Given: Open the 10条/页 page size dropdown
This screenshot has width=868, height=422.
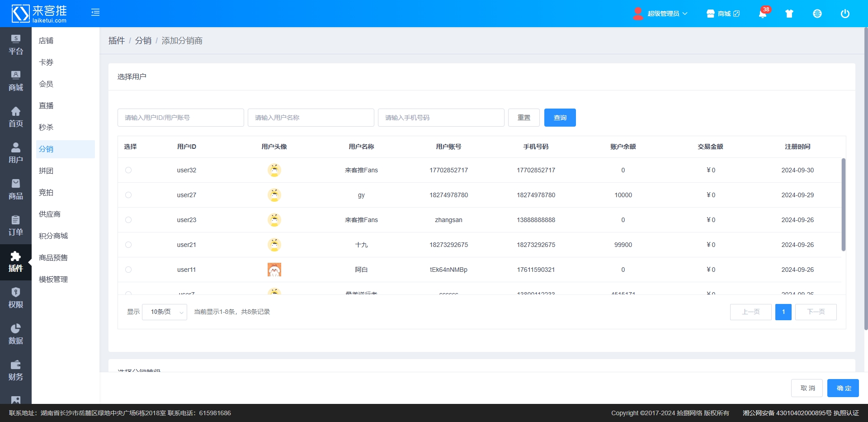Looking at the screenshot, I should 165,312.
